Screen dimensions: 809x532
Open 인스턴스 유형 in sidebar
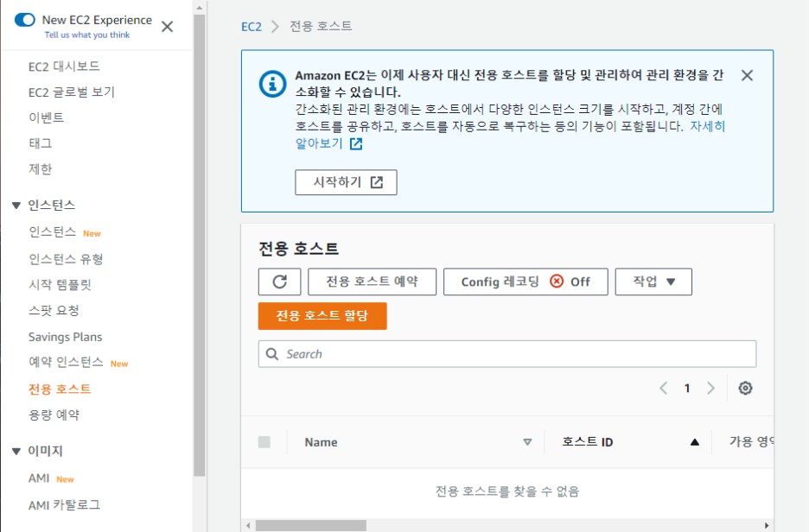[66, 259]
